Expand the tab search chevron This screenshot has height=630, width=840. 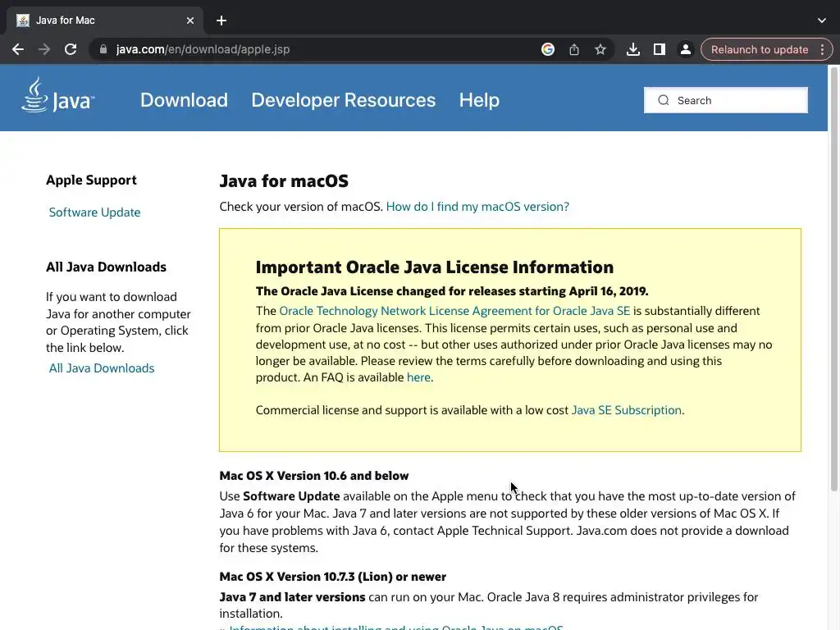tap(822, 21)
